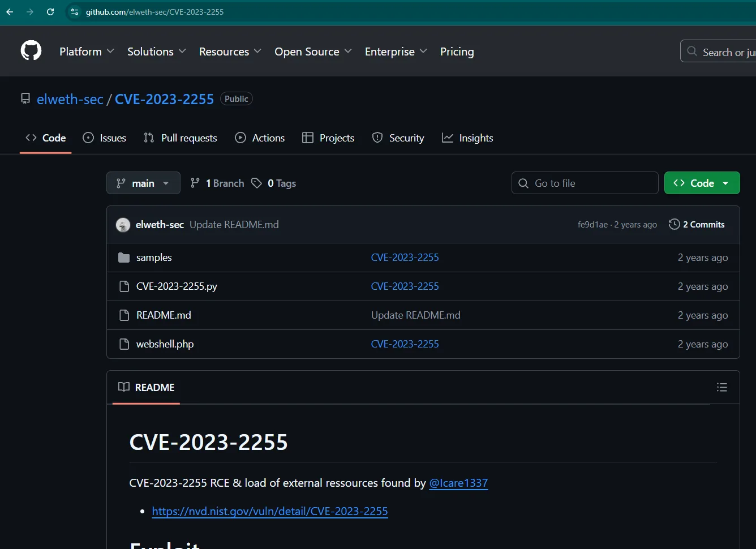Click file icon next to webshell.php
Viewport: 756px width, 549px height.
click(124, 344)
